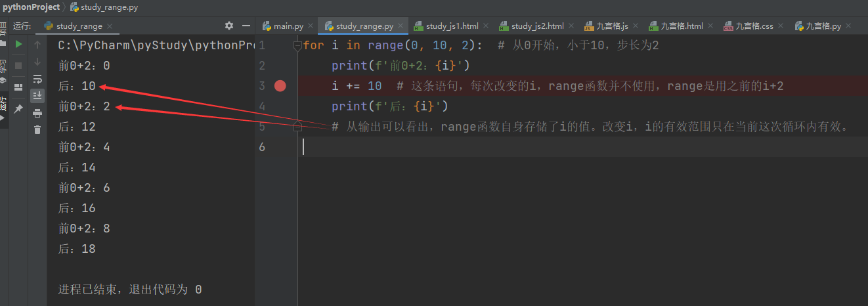Click output line '前0+2: 0'
This screenshot has height=306, width=868.
[x=84, y=66]
